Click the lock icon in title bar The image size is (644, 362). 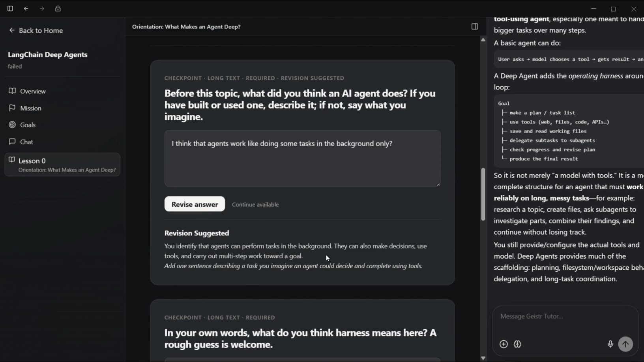click(58, 8)
